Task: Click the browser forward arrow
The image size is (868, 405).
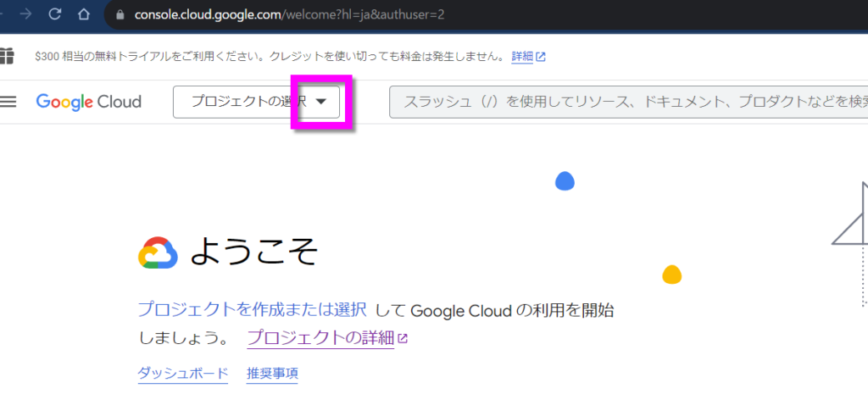Action: (25, 14)
